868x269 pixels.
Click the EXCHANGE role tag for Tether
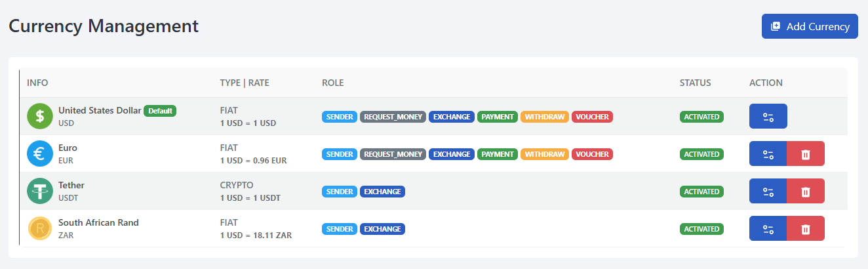point(382,192)
